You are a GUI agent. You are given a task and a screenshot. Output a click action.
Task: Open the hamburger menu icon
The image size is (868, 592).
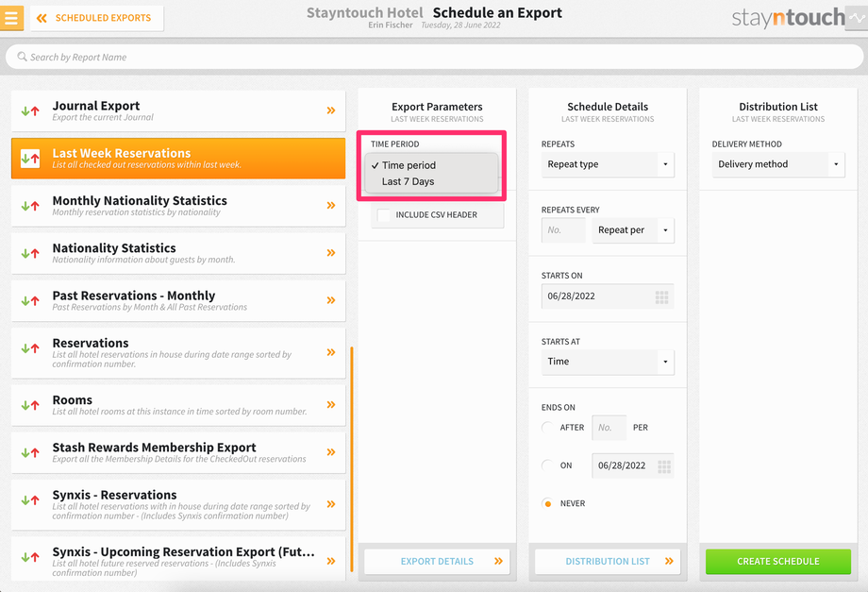click(x=11, y=18)
